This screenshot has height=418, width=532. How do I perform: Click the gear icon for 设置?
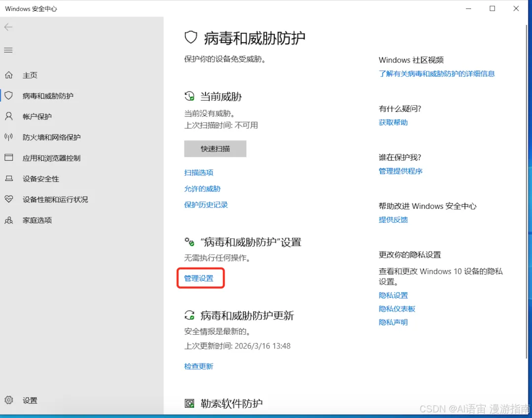(x=9, y=400)
